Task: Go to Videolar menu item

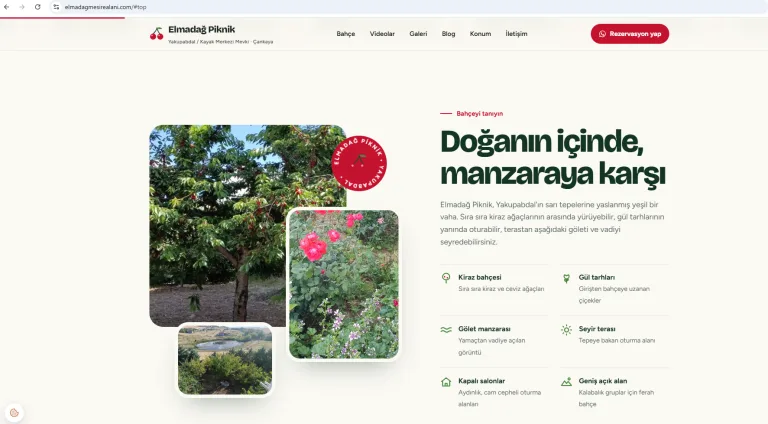Action: point(382,34)
